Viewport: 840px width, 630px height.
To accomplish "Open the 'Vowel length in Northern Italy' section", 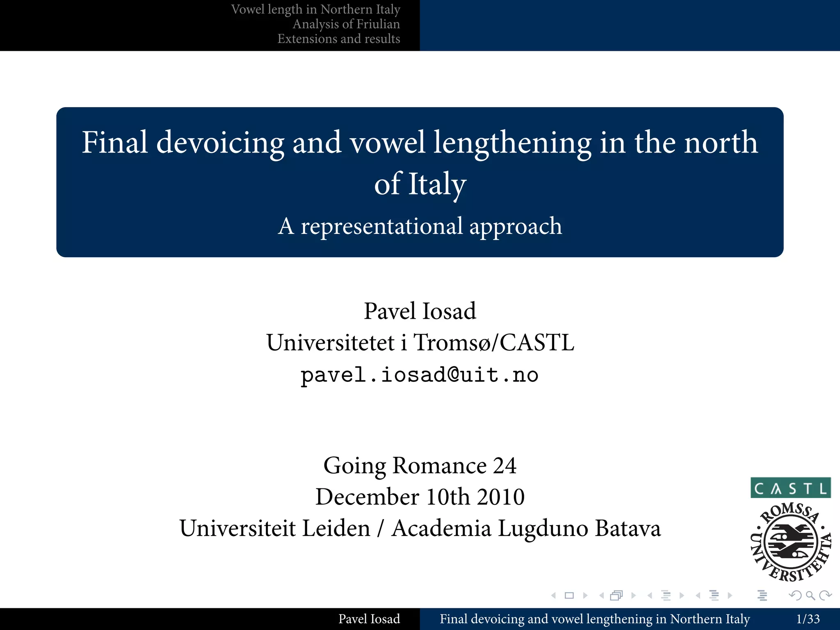I will 315,9.
